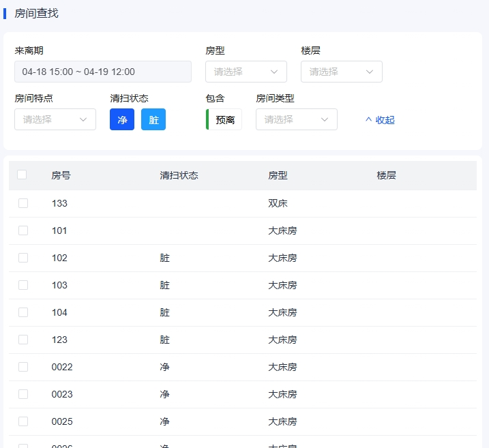Screen dimensions: 489x448
Task: Open the 房间类型 dropdown
Action: click(x=296, y=119)
